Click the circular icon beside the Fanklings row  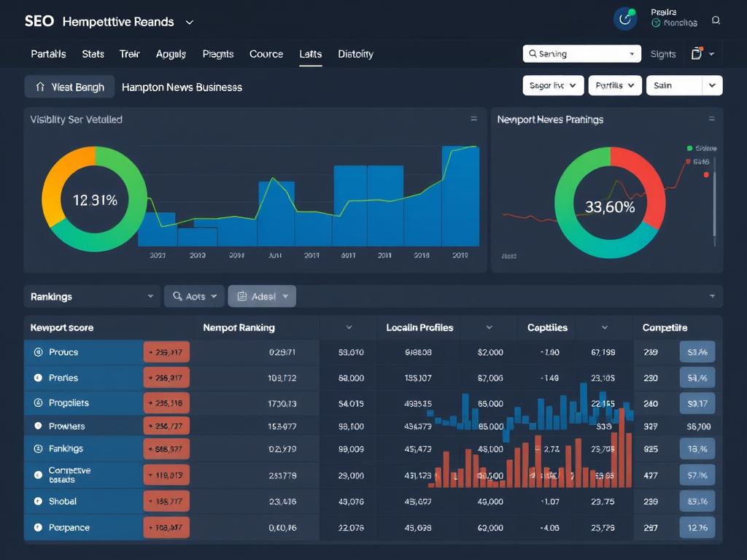(x=37, y=448)
